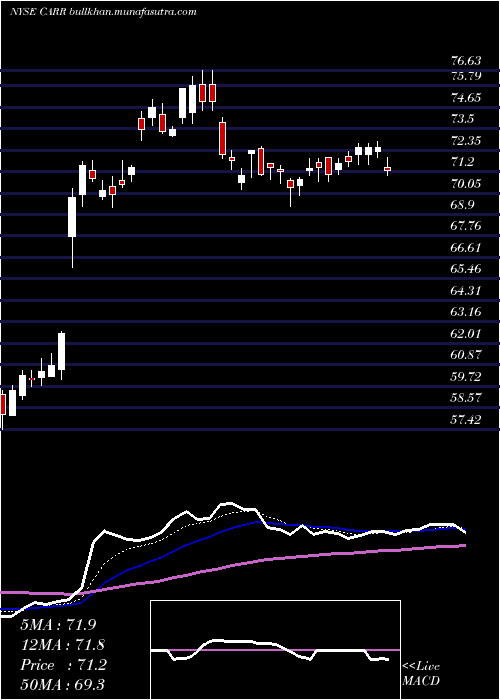
Task: Click the MACD indicator inset panel
Action: point(275,650)
